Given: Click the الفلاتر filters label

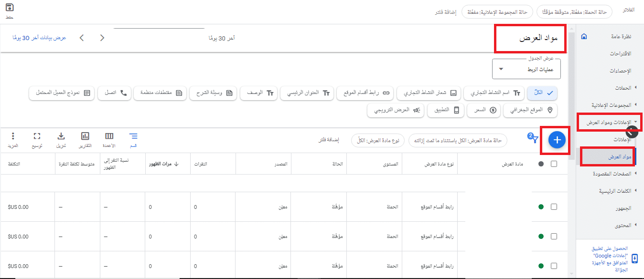Looking at the screenshot, I should [x=630, y=10].
